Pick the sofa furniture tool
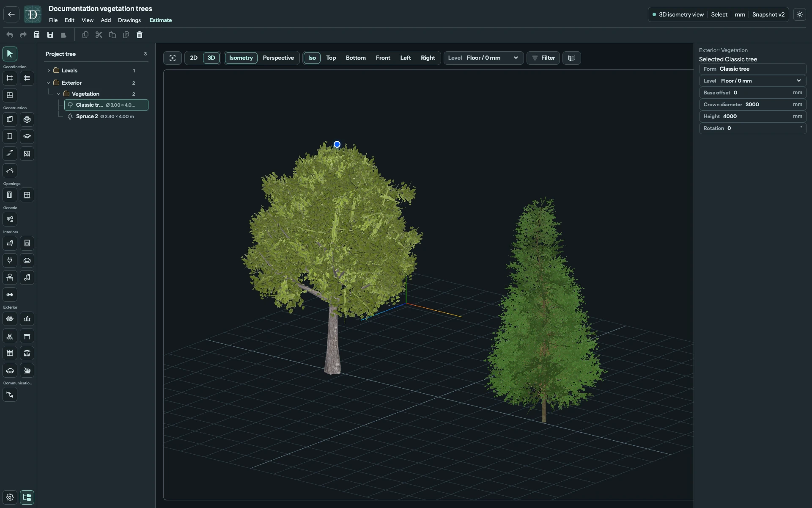The height and width of the screenshot is (508, 812). [x=27, y=260]
